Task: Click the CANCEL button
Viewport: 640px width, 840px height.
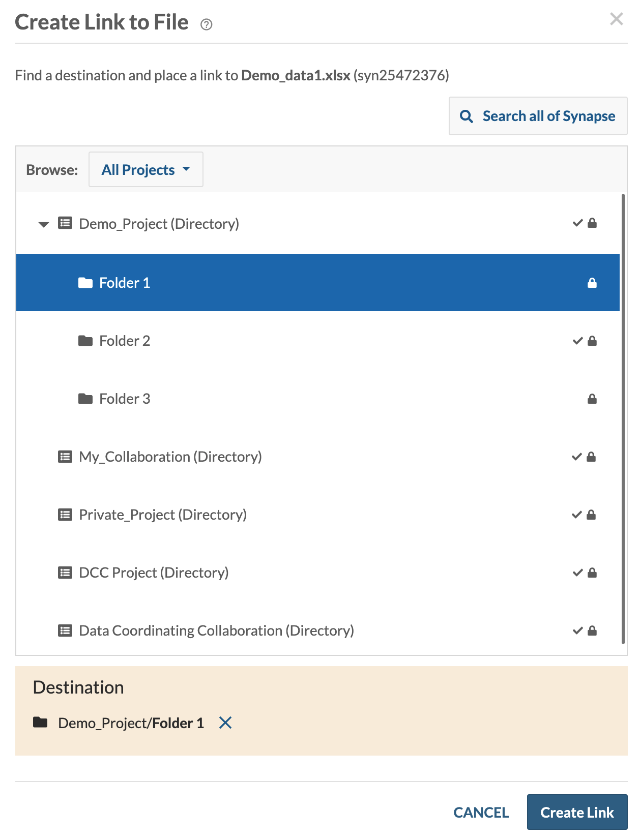Action: (481, 813)
